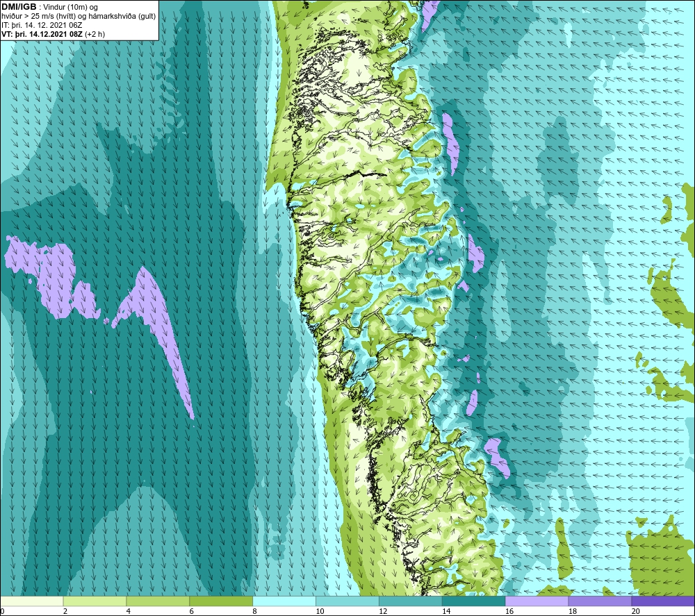Click the 12–14 m/s teal legend swatch
Viewport: 695px width, 616px height.
[x=411, y=601]
